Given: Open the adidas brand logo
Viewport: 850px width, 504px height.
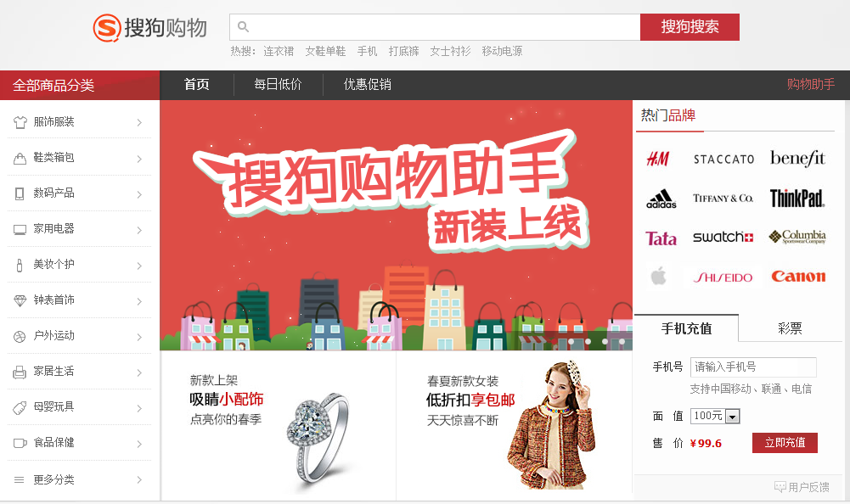Looking at the screenshot, I should 661,199.
